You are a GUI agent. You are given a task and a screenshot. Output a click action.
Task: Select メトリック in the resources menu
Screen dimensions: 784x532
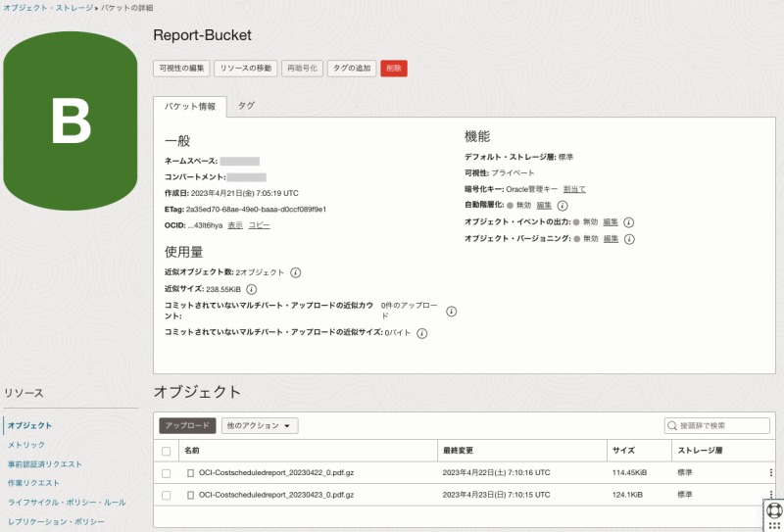[x=26, y=445]
